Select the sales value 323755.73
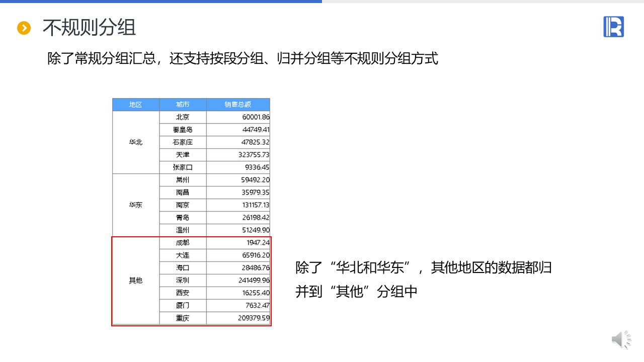644x362 pixels. tap(254, 155)
